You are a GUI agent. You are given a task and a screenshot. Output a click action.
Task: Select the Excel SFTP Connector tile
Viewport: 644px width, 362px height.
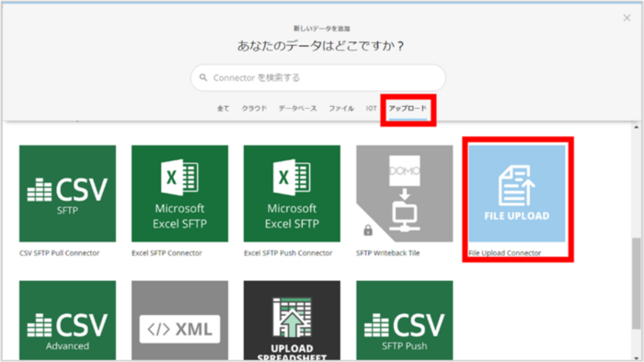[x=179, y=193]
